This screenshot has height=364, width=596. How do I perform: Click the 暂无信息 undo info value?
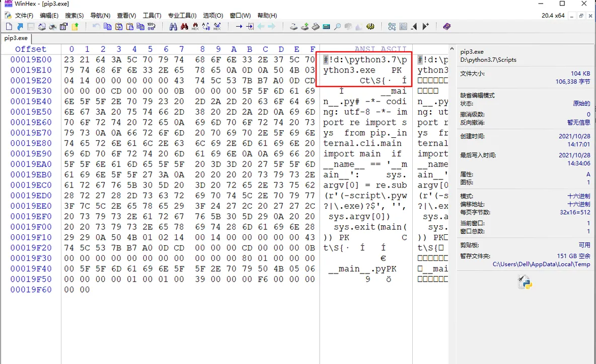coord(578,123)
